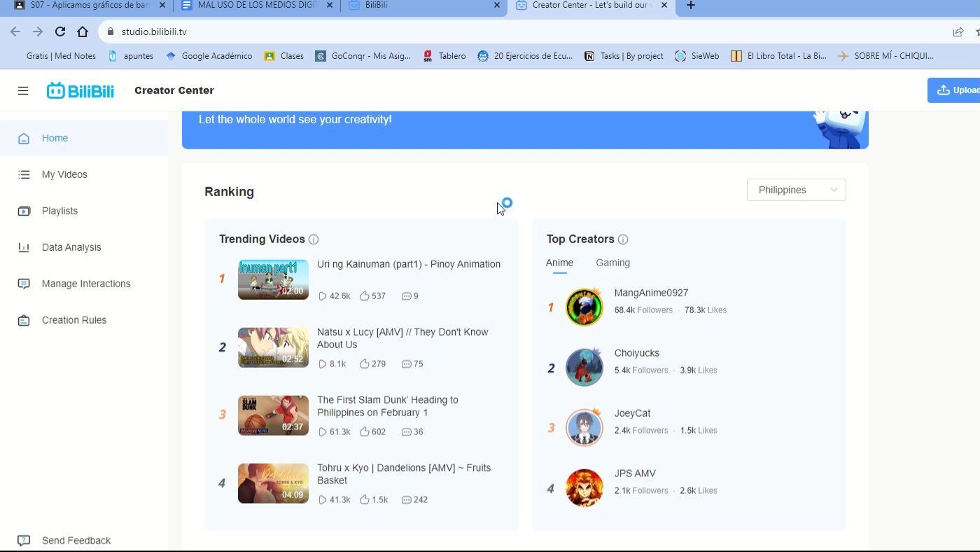Open a new browser tab
The height and width of the screenshot is (552, 980).
pos(690,6)
